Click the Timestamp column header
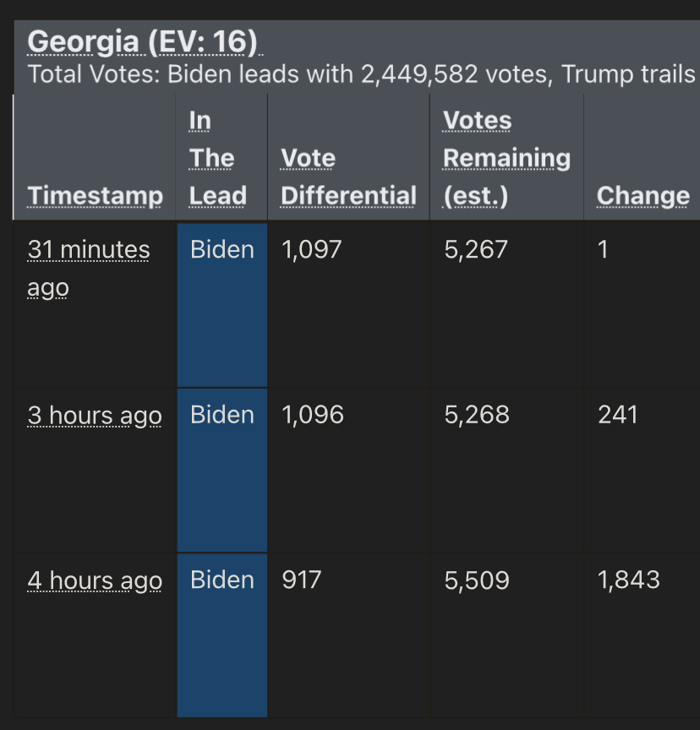700x730 pixels. [95, 196]
